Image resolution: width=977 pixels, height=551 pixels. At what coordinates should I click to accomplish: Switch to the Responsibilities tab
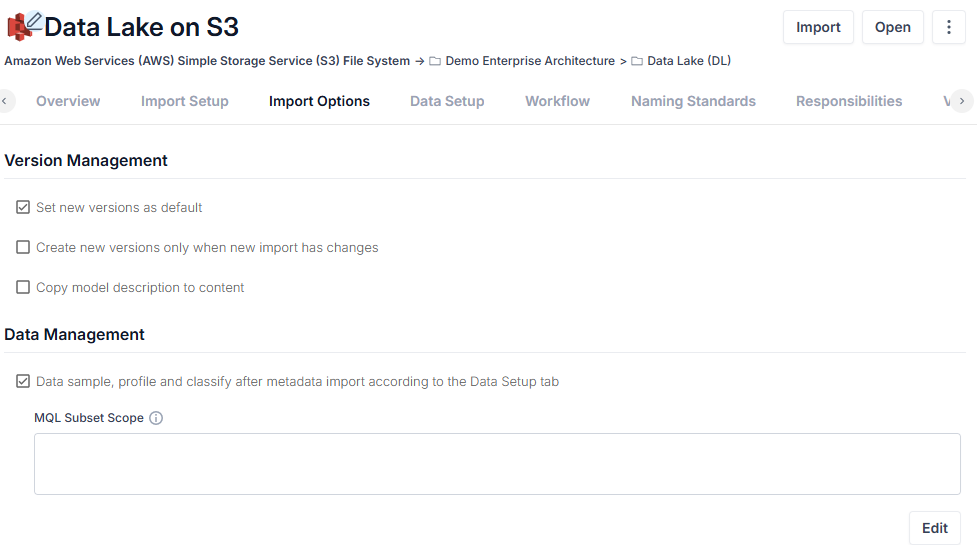click(x=849, y=101)
